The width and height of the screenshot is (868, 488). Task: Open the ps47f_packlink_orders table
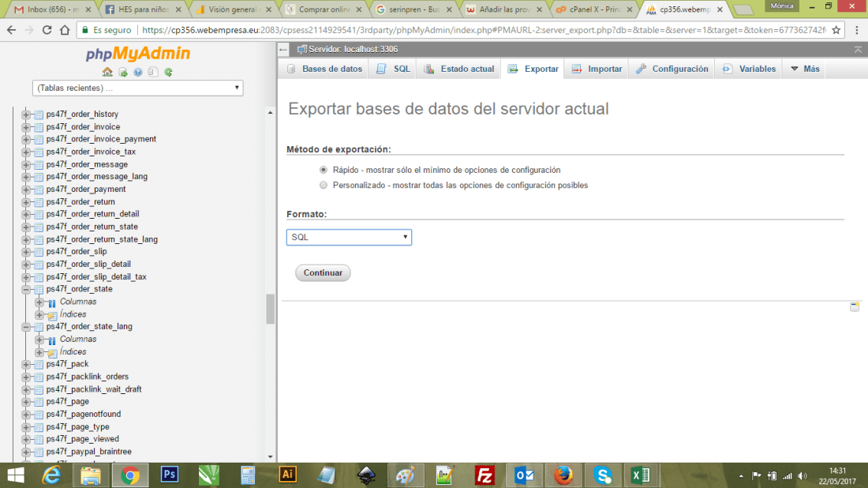[x=88, y=377]
